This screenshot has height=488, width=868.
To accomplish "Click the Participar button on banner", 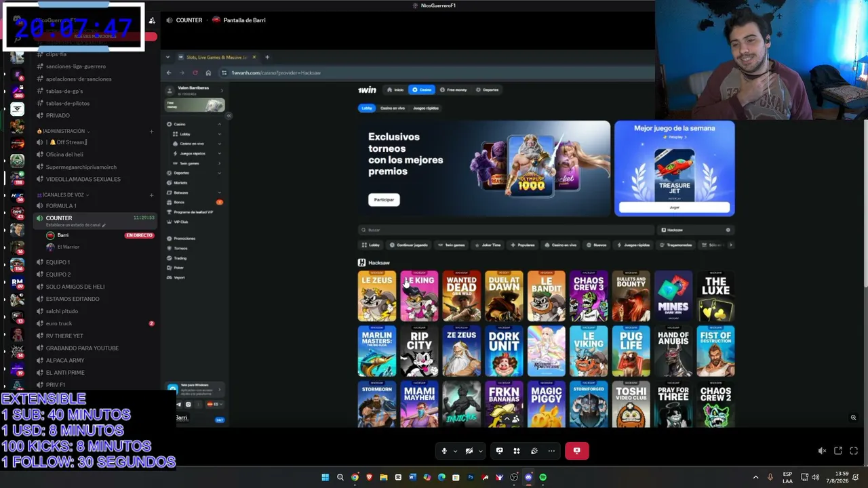I will [x=384, y=200].
